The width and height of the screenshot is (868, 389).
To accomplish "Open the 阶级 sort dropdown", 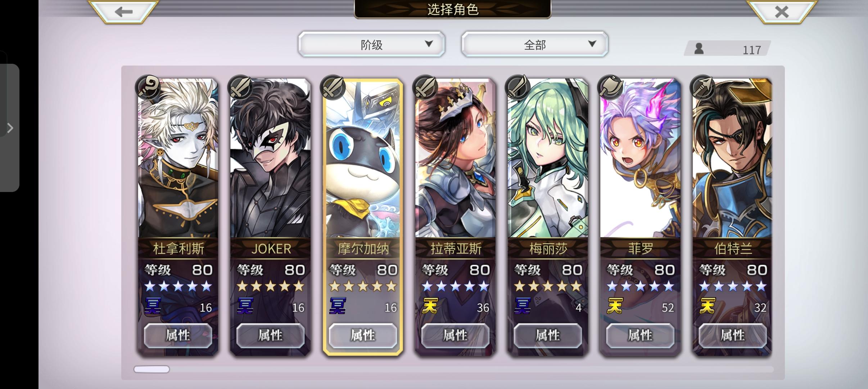I will [371, 44].
